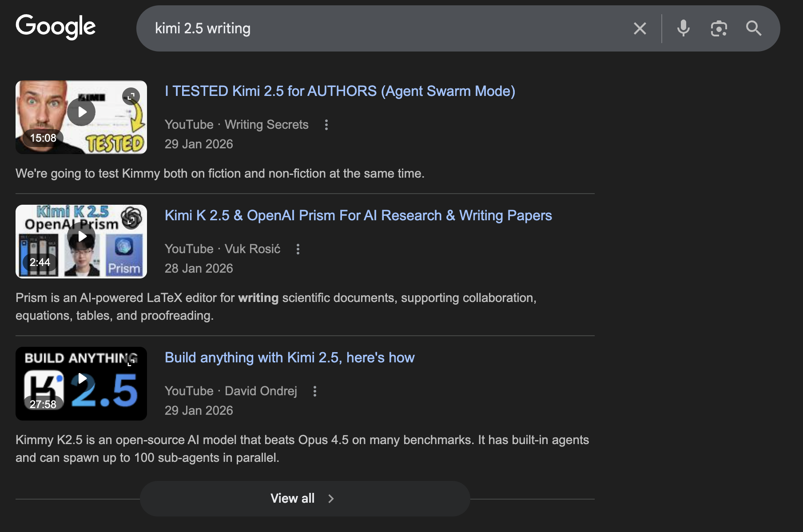Expand preview icon on the 2:44 video thumbnail
Image resolution: width=803 pixels, height=532 pixels.
click(131, 221)
